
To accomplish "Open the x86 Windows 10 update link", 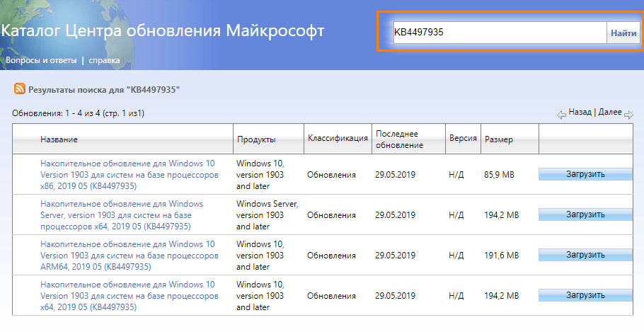I will (x=130, y=175).
